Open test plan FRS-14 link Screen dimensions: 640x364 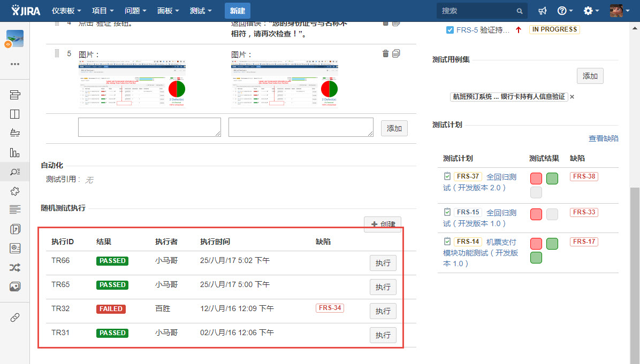tap(468, 242)
